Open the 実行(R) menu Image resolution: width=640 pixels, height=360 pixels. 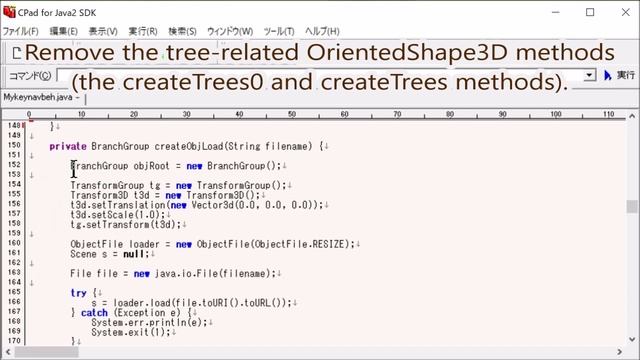tap(143, 31)
